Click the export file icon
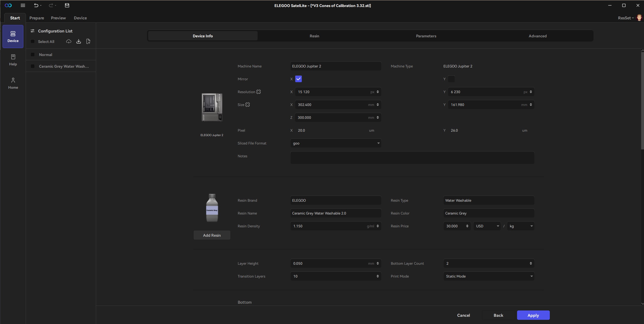This screenshot has height=324, width=644. click(88, 42)
